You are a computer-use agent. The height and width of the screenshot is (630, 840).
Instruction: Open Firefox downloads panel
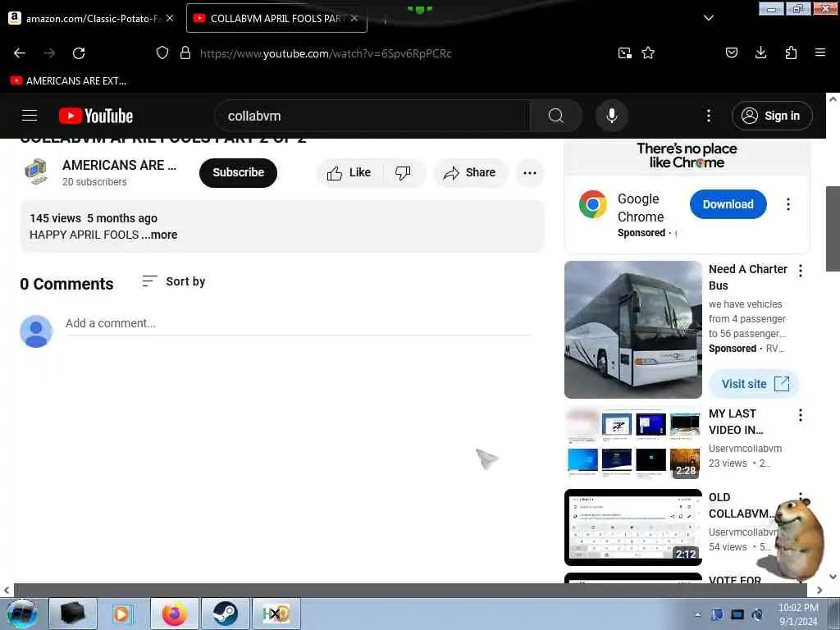click(x=760, y=52)
